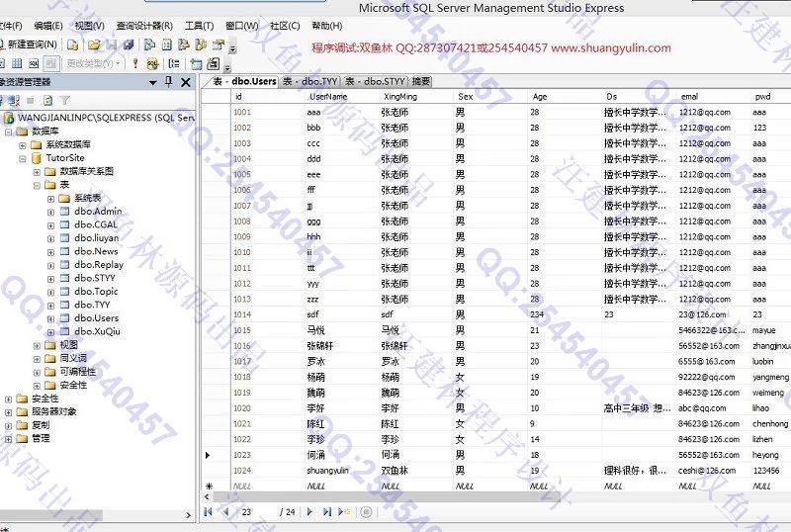Expand the dbo.Admin table node
Image resolution: width=791 pixels, height=532 pixels.
click(x=50, y=212)
